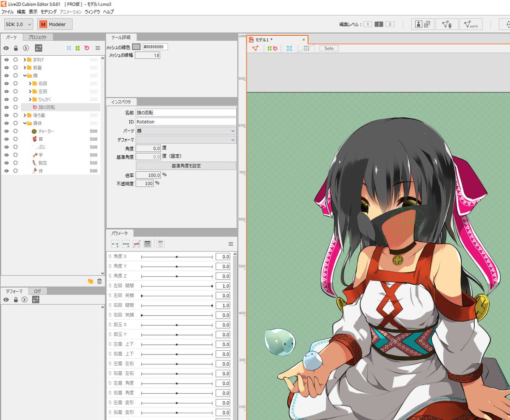
Task: Set edit level to 1
Action: point(368,24)
